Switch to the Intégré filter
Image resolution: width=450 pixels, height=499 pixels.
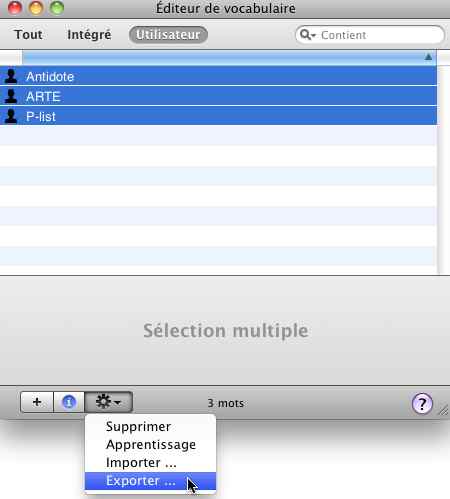[x=89, y=35]
